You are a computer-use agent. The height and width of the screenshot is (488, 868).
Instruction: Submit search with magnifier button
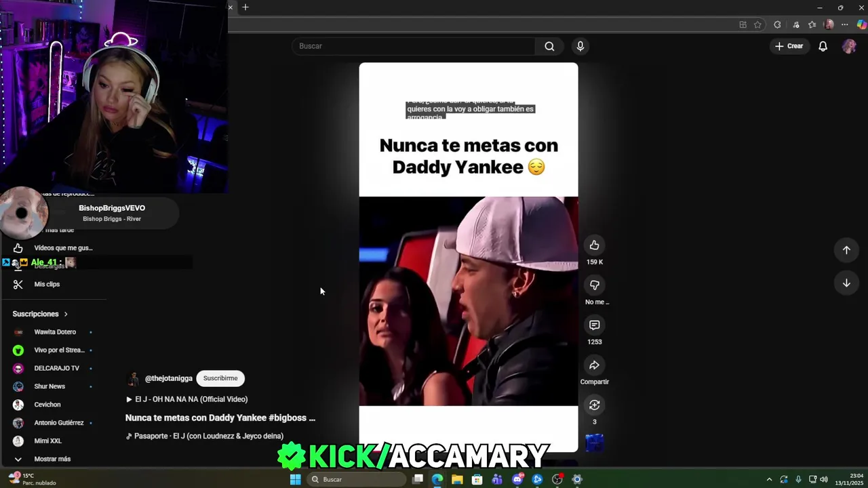(x=549, y=46)
